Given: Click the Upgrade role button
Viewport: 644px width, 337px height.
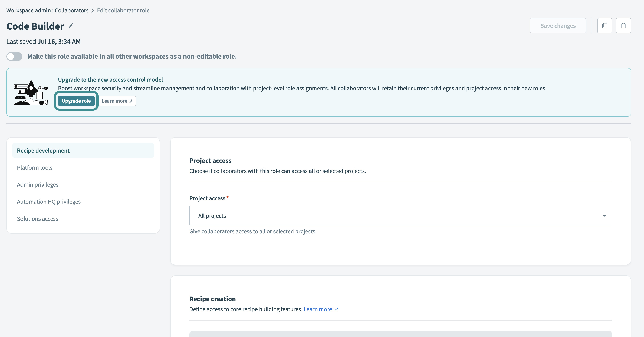Looking at the screenshot, I should [76, 101].
